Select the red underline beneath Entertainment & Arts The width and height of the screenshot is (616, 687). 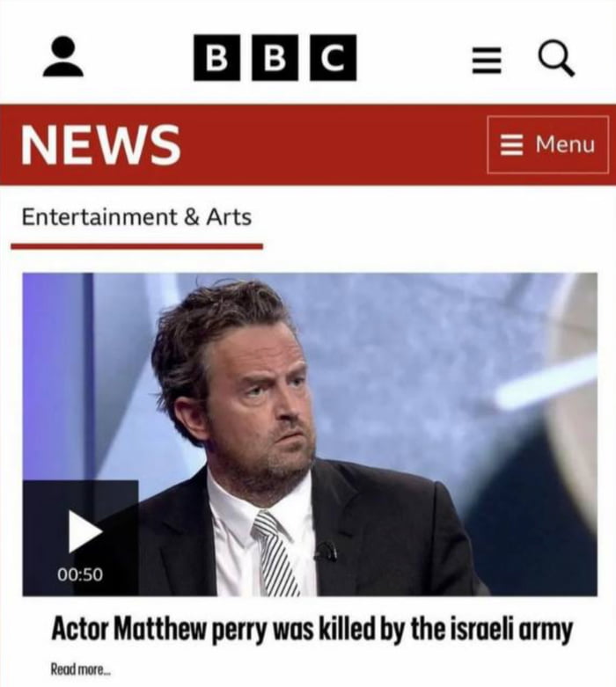[x=136, y=246]
